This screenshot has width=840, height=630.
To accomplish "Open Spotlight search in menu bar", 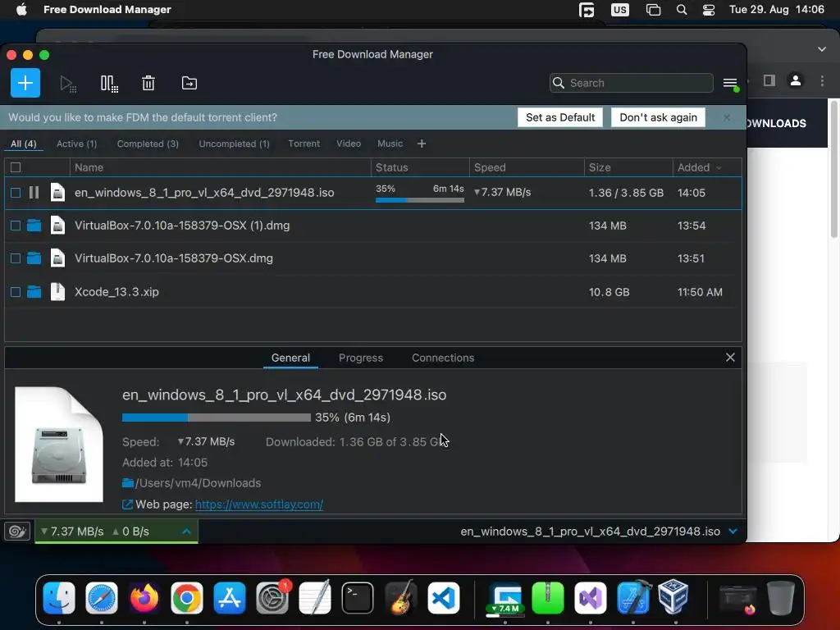I will coord(682,10).
